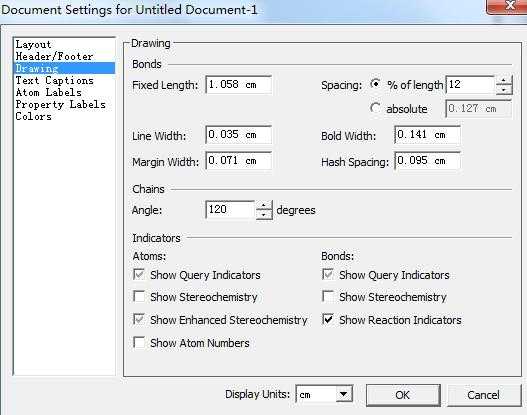Toggle Show Enhanced Stereochemistry checkbox

tap(139, 320)
